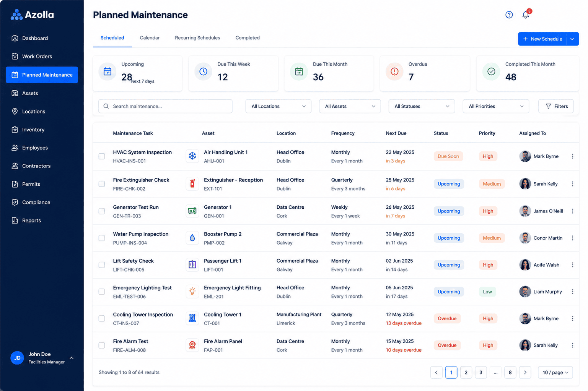
Task: Select the Fire Extinguisher Check checkbox
Action: pyautogui.click(x=102, y=184)
